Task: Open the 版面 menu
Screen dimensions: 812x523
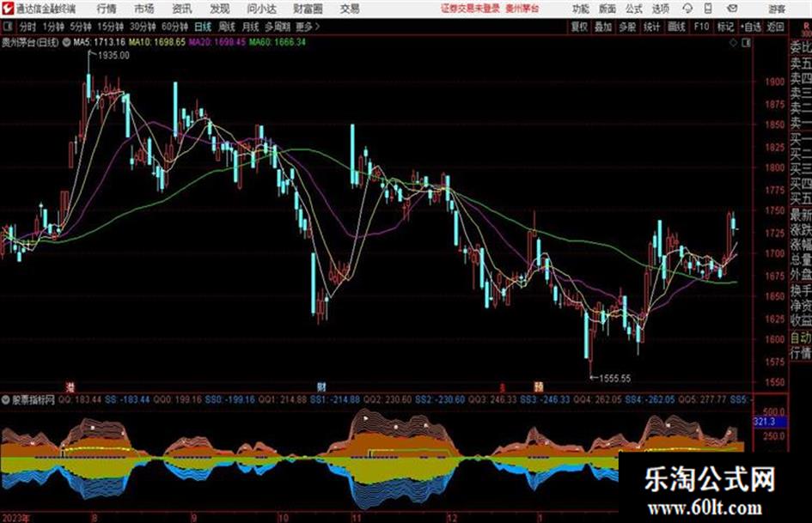Action: (x=607, y=9)
